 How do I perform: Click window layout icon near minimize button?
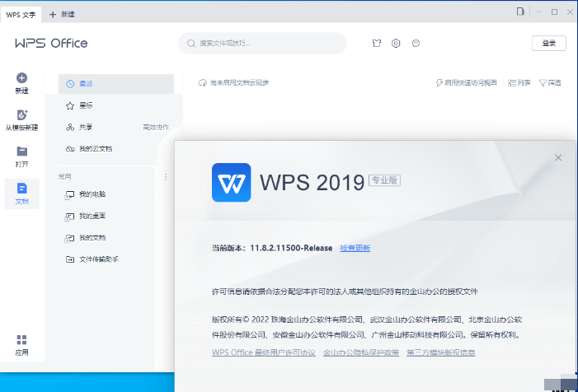[520, 12]
